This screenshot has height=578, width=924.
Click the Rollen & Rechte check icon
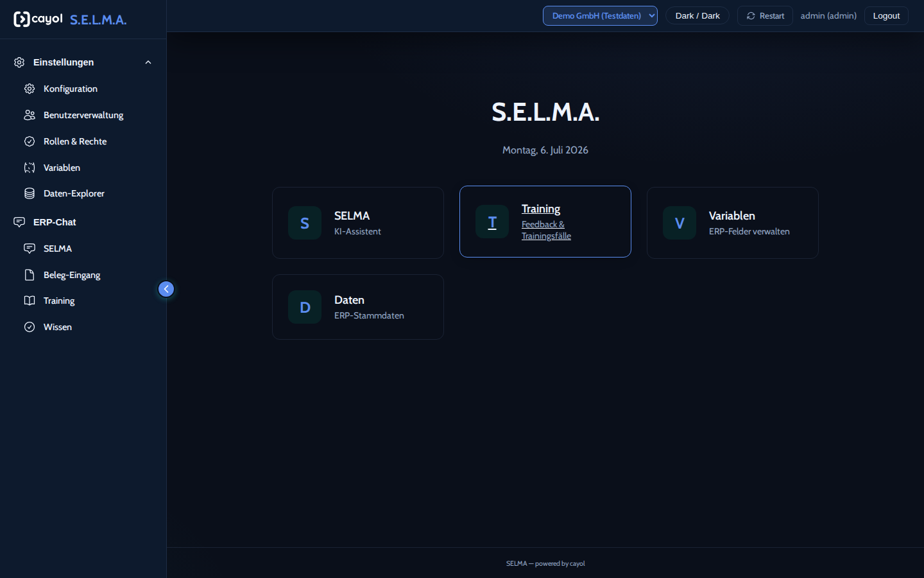coord(30,141)
